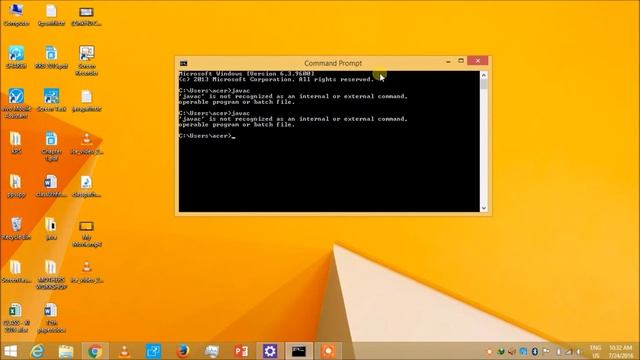Click the Command Prompt scrollbar down arrow
This screenshot has width=640, height=360.
484,208
